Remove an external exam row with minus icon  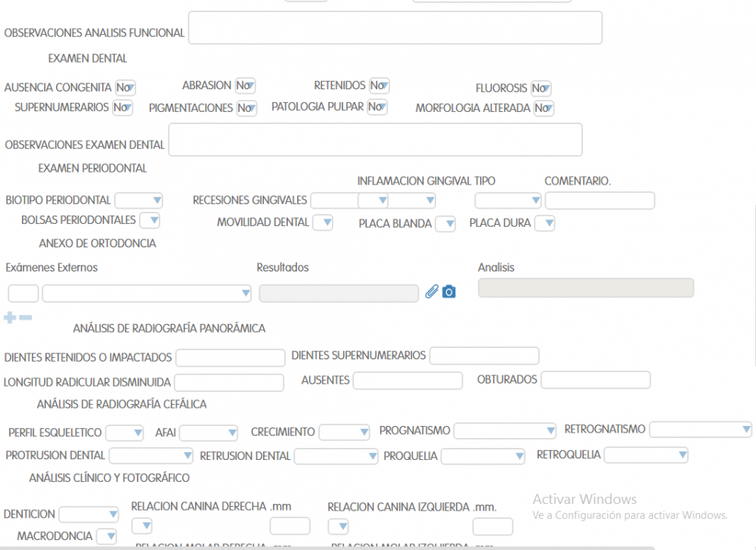26,318
